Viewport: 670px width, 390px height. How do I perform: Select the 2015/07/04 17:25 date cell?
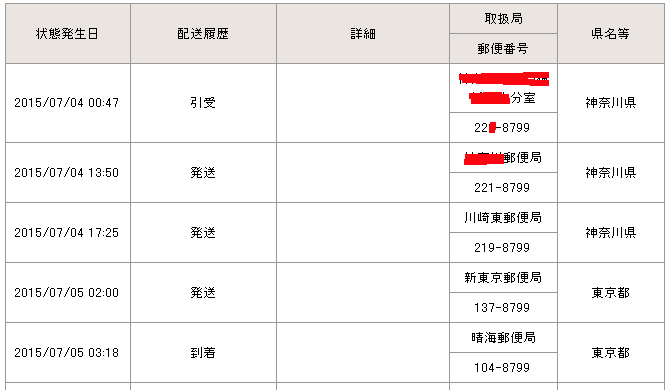coord(68,233)
